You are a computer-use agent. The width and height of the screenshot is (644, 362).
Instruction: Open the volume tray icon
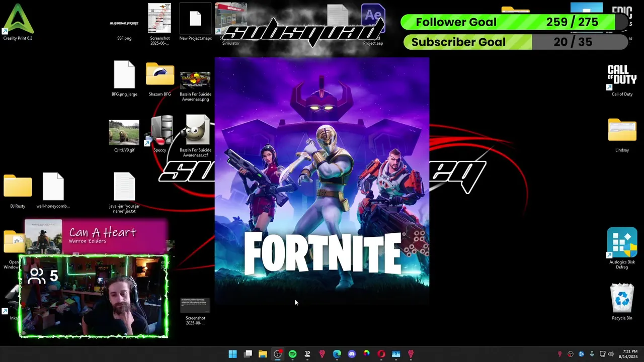(611, 354)
